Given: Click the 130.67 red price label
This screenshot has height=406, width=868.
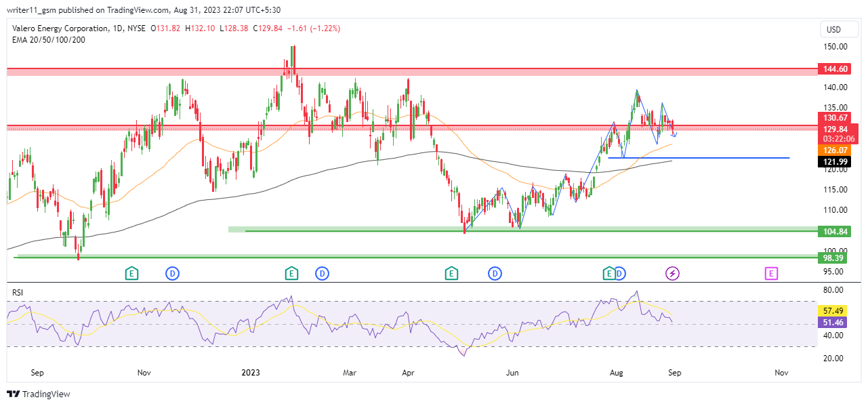Looking at the screenshot, I should pyautogui.click(x=834, y=118).
